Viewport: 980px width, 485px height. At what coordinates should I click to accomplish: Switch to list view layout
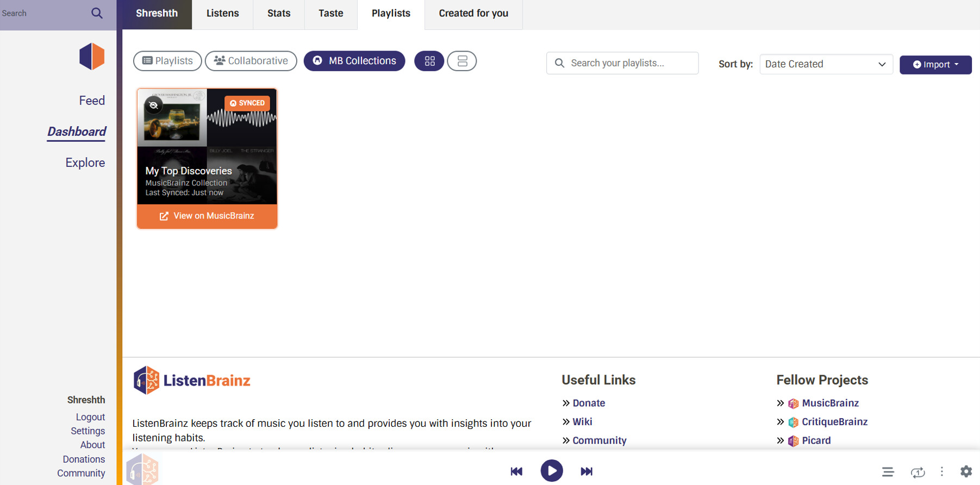coord(462,61)
